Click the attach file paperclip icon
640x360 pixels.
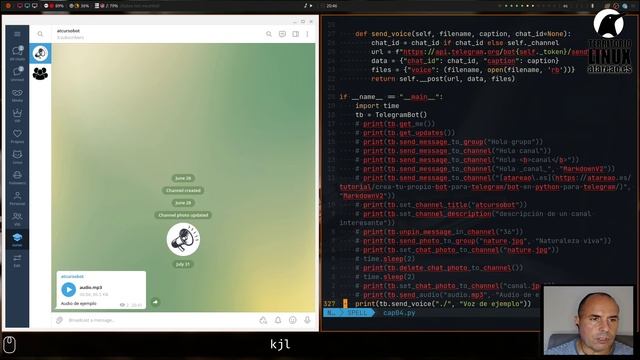tap(60, 320)
